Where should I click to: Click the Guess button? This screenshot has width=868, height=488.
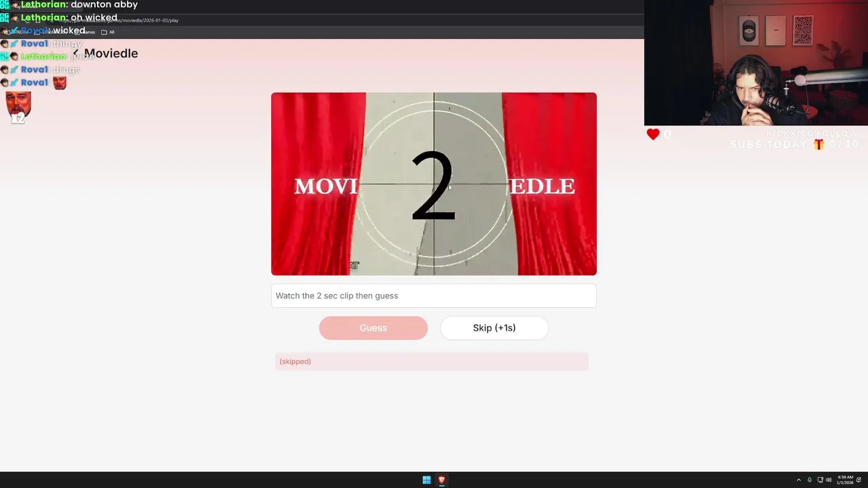pos(373,328)
